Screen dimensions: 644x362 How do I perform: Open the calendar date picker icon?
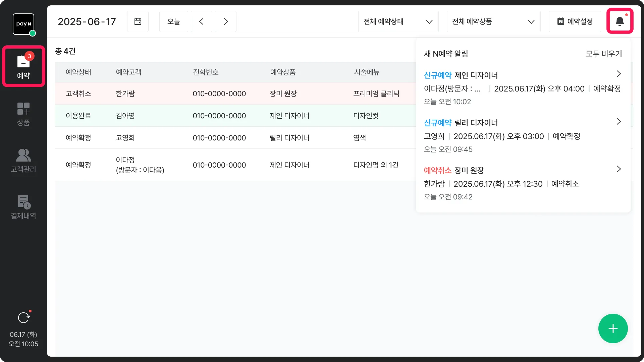click(138, 21)
